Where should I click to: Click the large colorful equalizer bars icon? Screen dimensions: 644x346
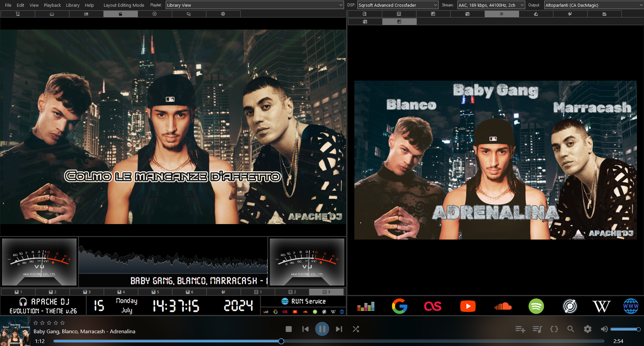pos(366,306)
